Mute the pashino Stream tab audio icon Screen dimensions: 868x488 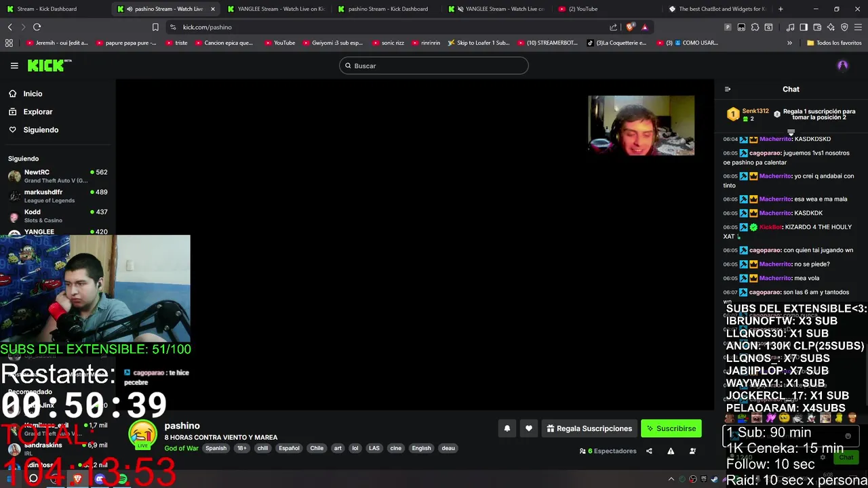(130, 9)
